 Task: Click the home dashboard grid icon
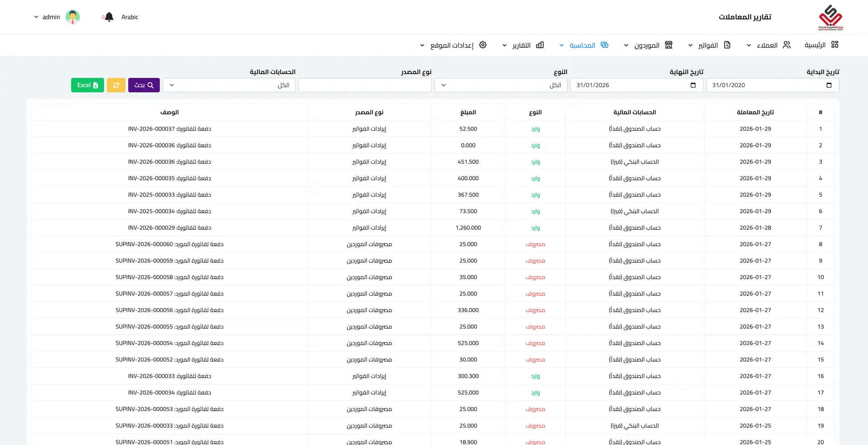click(x=835, y=45)
